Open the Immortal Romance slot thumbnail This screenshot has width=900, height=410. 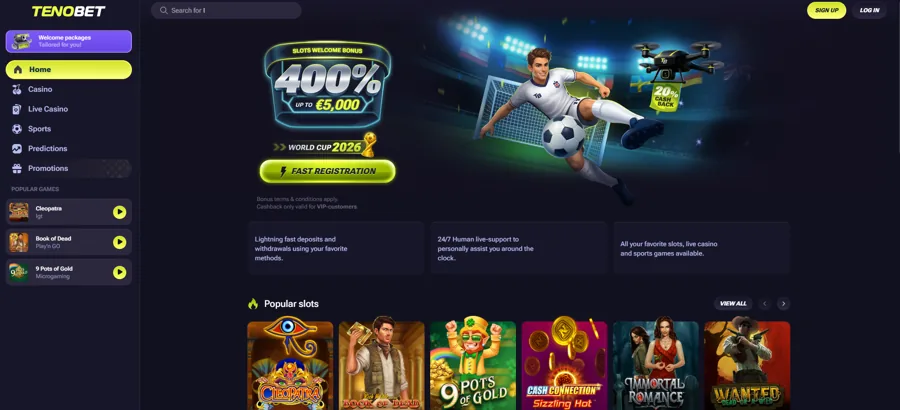pyautogui.click(x=655, y=365)
